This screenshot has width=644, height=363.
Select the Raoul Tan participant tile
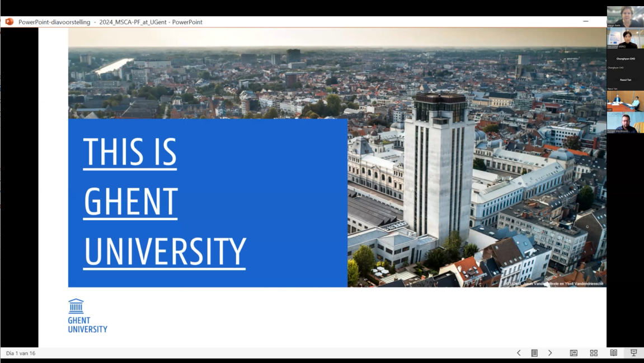coord(625,80)
